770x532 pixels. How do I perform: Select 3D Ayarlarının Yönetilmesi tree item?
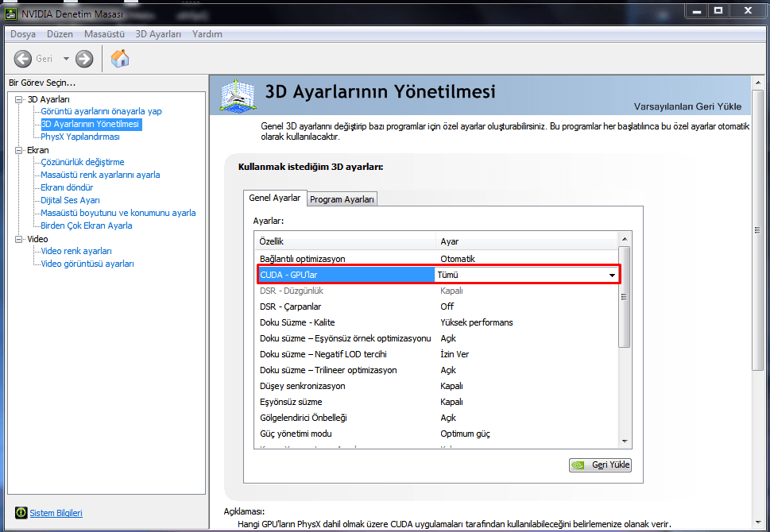click(91, 124)
